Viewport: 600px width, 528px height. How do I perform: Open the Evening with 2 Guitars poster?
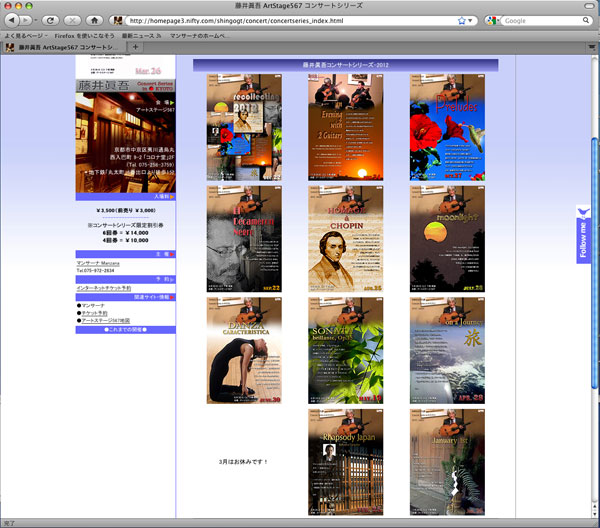click(346, 127)
